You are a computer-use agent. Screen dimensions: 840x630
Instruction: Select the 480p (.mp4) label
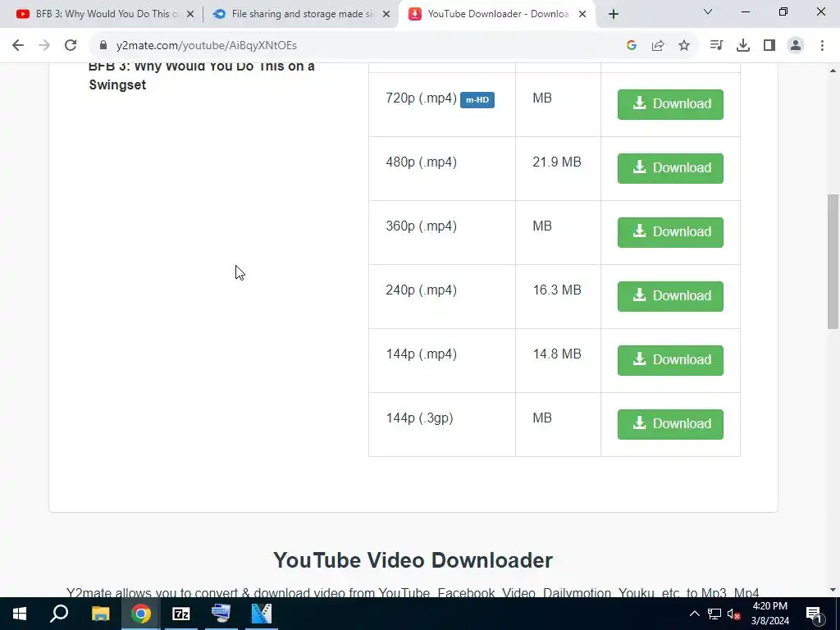(421, 162)
